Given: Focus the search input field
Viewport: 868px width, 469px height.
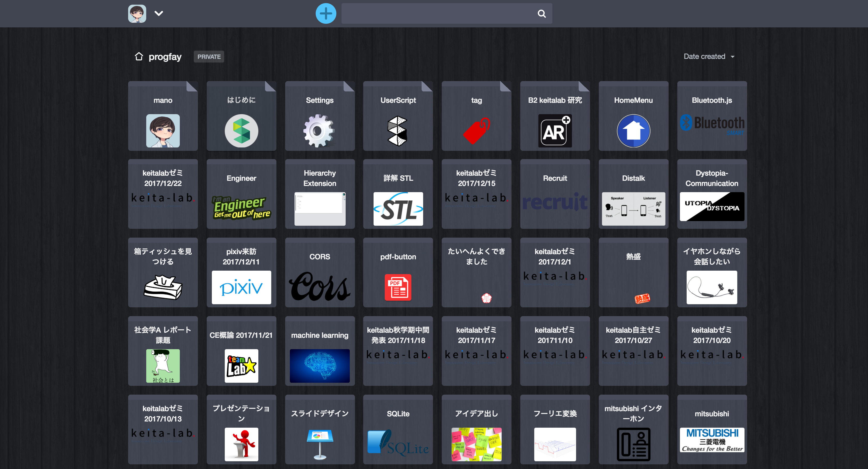Looking at the screenshot, I should click(x=438, y=13).
